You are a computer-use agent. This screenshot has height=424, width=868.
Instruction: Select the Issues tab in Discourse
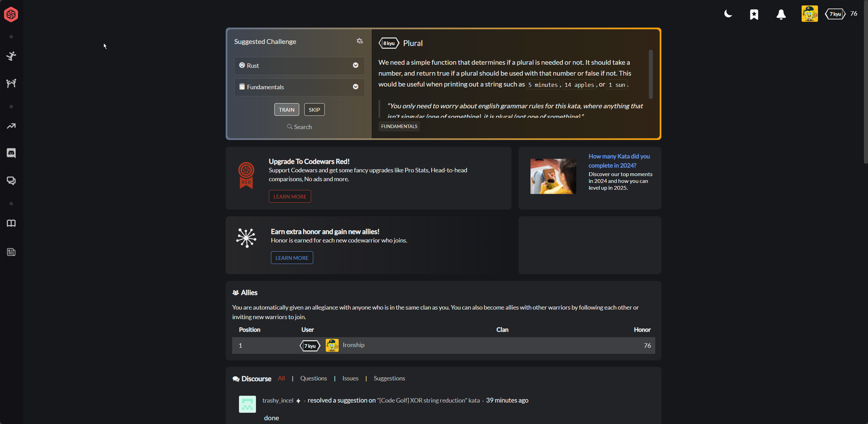tap(350, 378)
